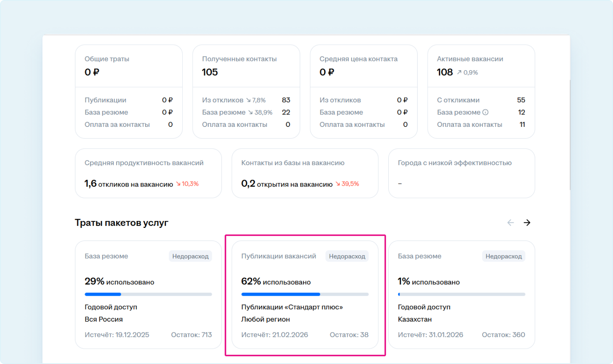Click the red down arrow beside 39,5%

[x=338, y=184]
